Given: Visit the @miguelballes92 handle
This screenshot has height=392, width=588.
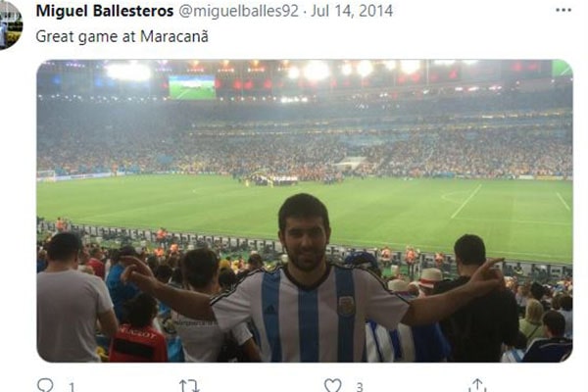Looking at the screenshot, I should (238, 11).
